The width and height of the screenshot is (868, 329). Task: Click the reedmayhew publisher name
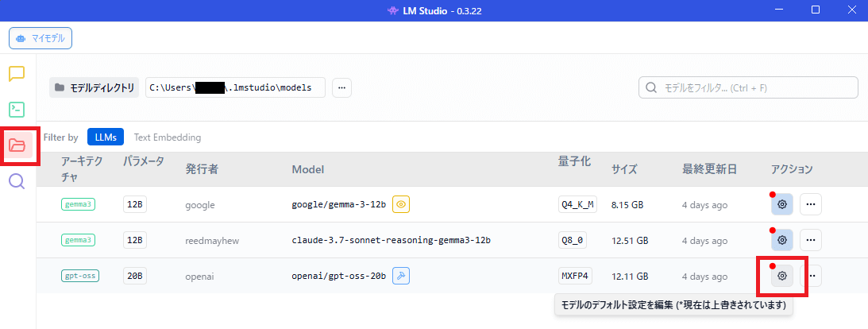[213, 240]
